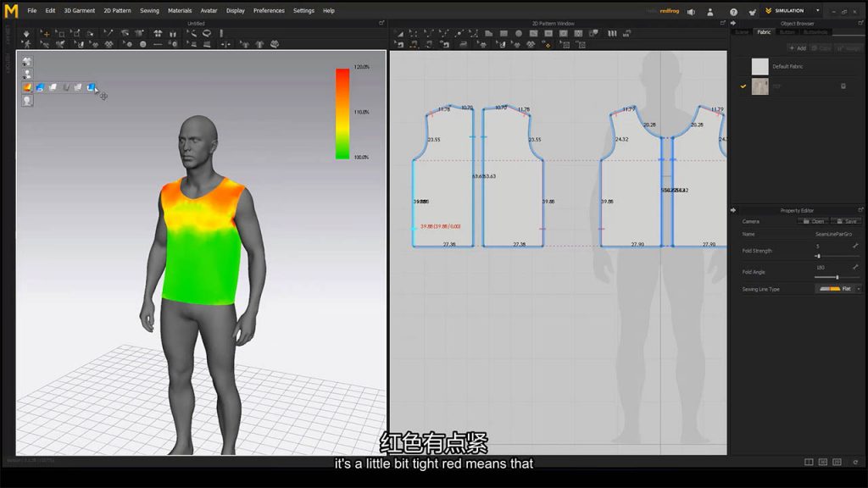This screenshot has height=488, width=868.
Task: Click the bird icon next to Simulation
Action: pyautogui.click(x=753, y=12)
